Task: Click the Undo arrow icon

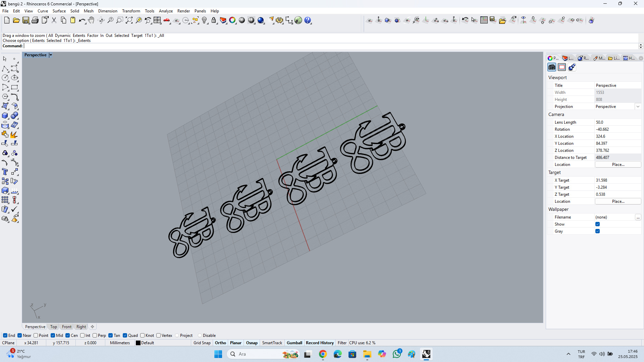Action: tap(82, 20)
